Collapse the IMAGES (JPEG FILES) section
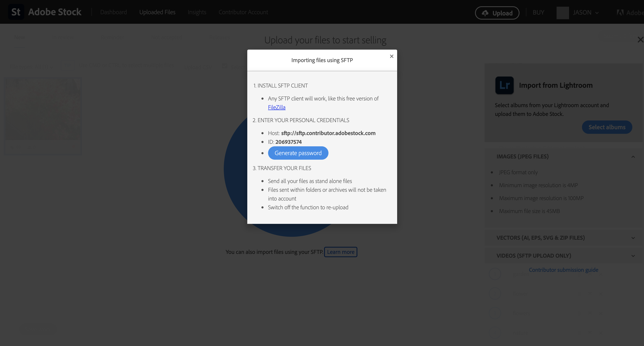This screenshot has width=644, height=346. click(x=633, y=157)
